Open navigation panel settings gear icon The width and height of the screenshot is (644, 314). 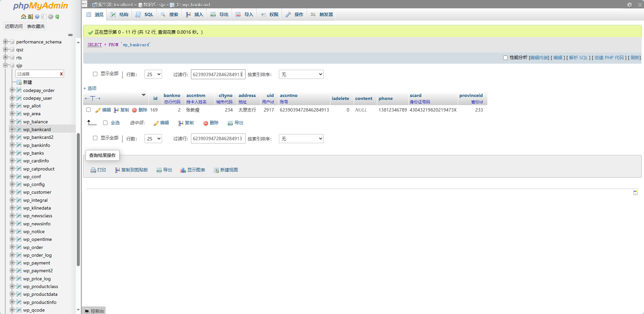tap(51, 17)
